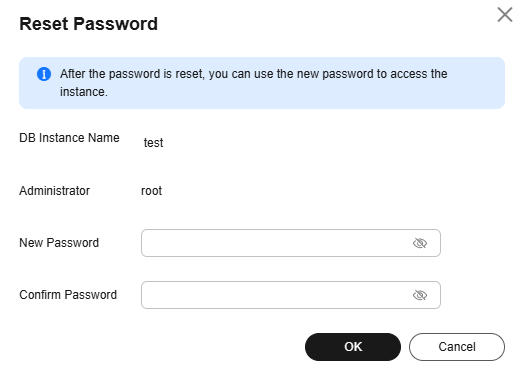The height and width of the screenshot is (377, 530).
Task: Click the Confirm Password label text
Action: pyautogui.click(x=68, y=295)
